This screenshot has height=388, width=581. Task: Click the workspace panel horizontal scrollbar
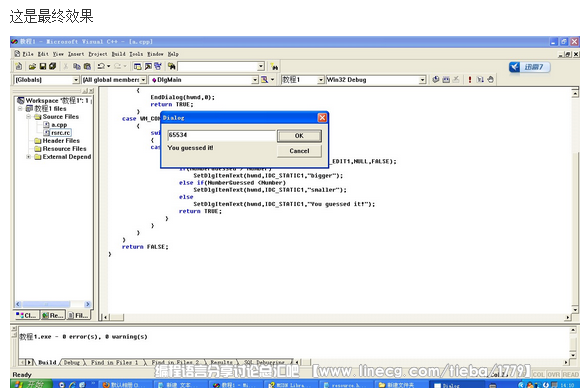tap(53, 304)
